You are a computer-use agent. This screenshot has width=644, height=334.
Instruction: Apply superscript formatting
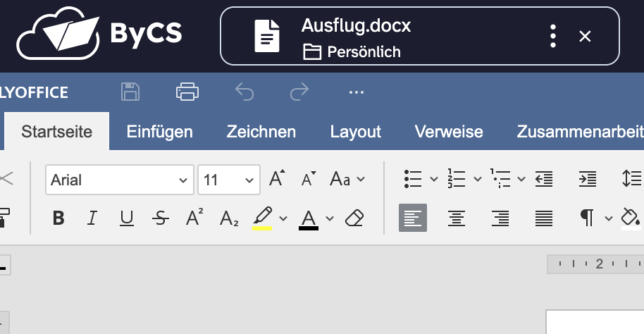(195, 218)
